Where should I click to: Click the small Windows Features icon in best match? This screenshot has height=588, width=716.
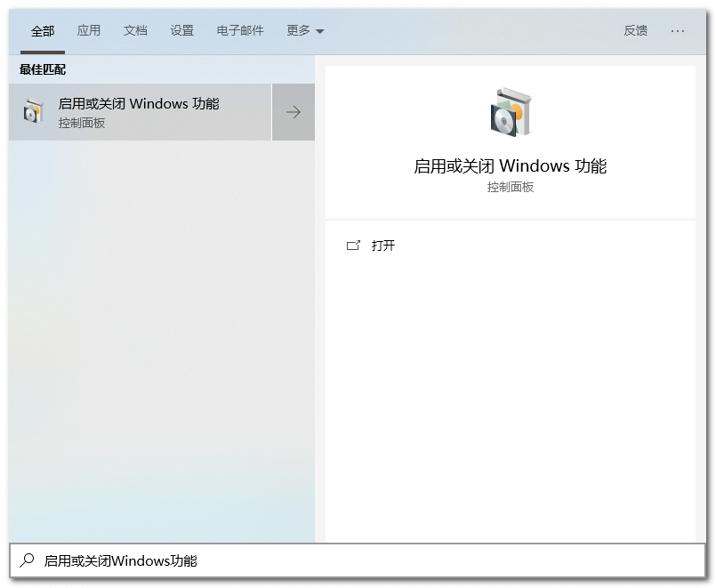33,112
